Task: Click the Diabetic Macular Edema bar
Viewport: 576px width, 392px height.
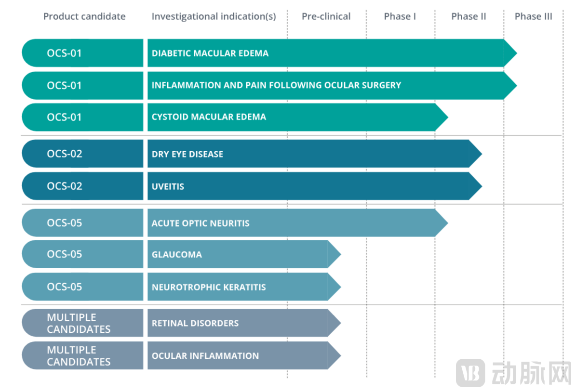Action: click(332, 53)
